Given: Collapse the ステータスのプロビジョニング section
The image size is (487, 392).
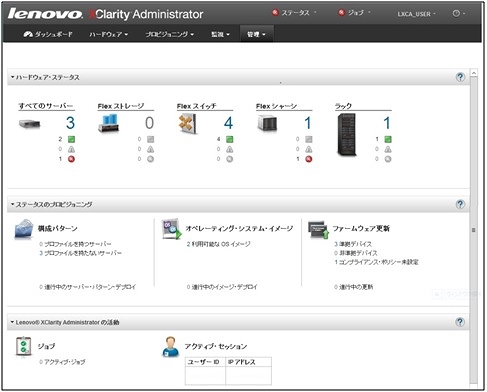Looking at the screenshot, I should pos(12,204).
